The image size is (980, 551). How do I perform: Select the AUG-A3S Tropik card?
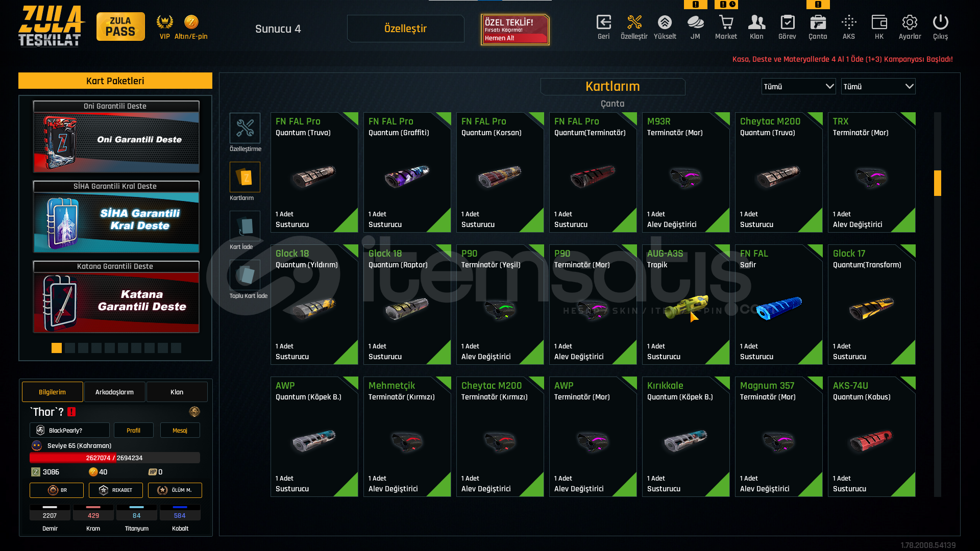point(685,305)
